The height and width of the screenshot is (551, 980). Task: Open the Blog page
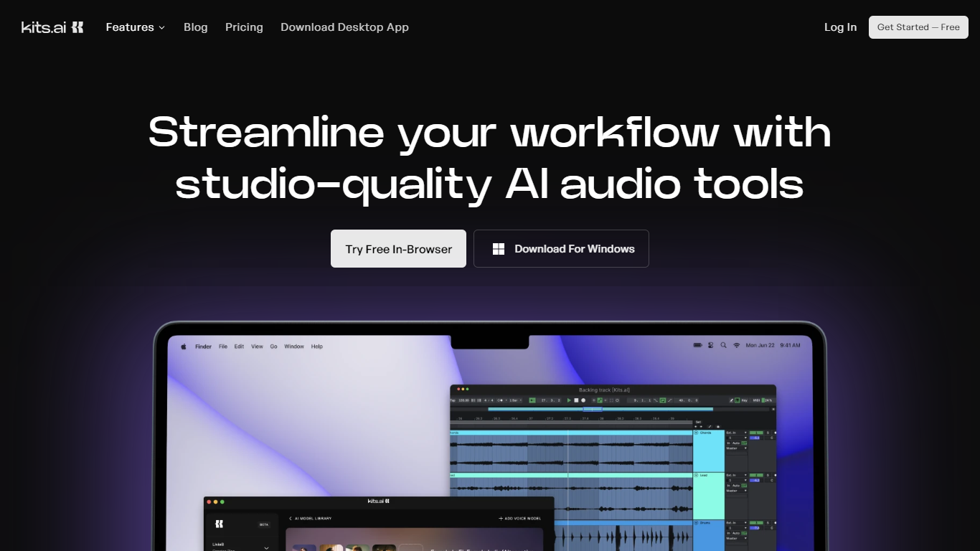(x=195, y=27)
